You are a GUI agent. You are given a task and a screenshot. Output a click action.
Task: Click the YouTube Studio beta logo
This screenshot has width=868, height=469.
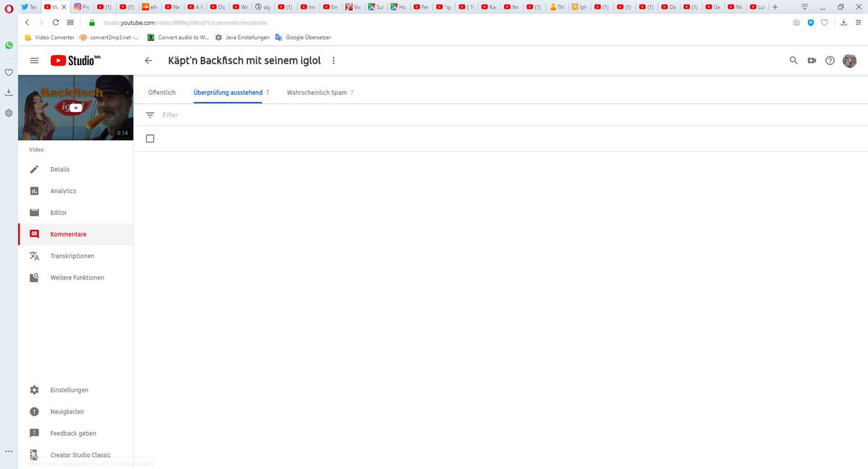click(x=75, y=61)
